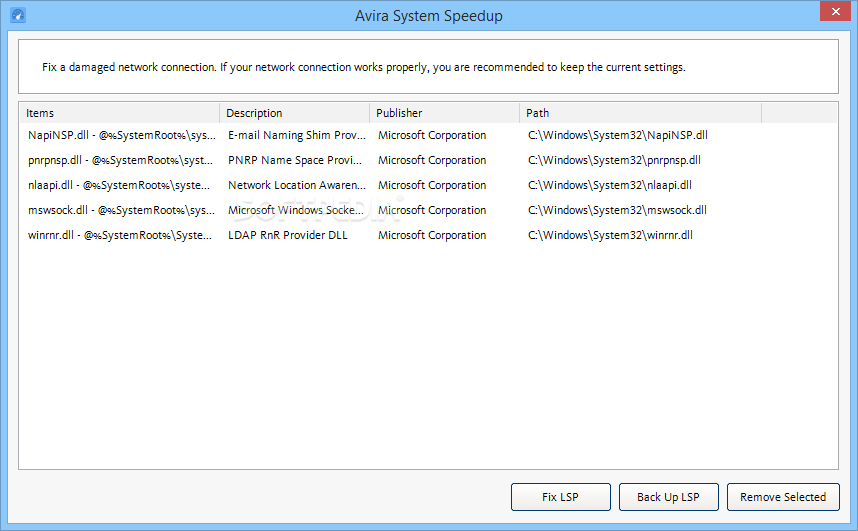The height and width of the screenshot is (531, 858).
Task: Sort list by Path column header
Action: [x=640, y=113]
